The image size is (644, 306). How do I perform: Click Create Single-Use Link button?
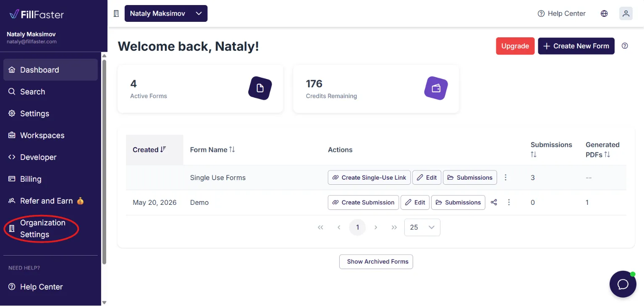(x=369, y=178)
